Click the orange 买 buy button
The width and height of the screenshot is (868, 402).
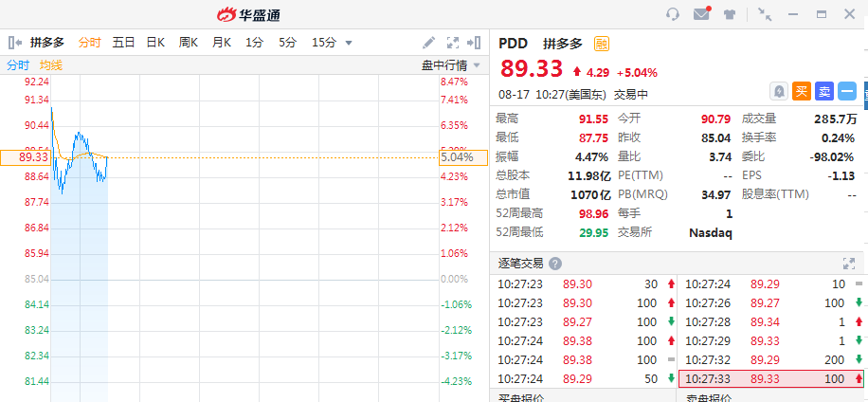point(801,91)
